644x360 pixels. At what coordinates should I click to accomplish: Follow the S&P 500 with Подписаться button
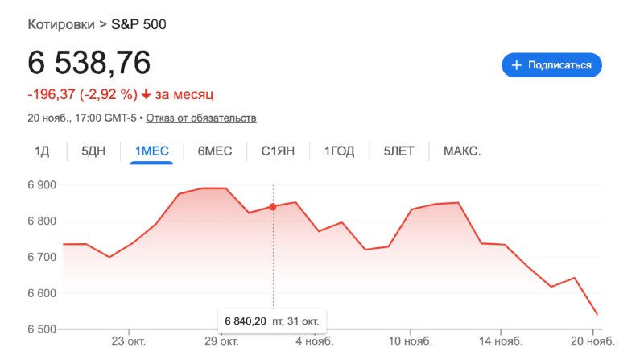(551, 65)
